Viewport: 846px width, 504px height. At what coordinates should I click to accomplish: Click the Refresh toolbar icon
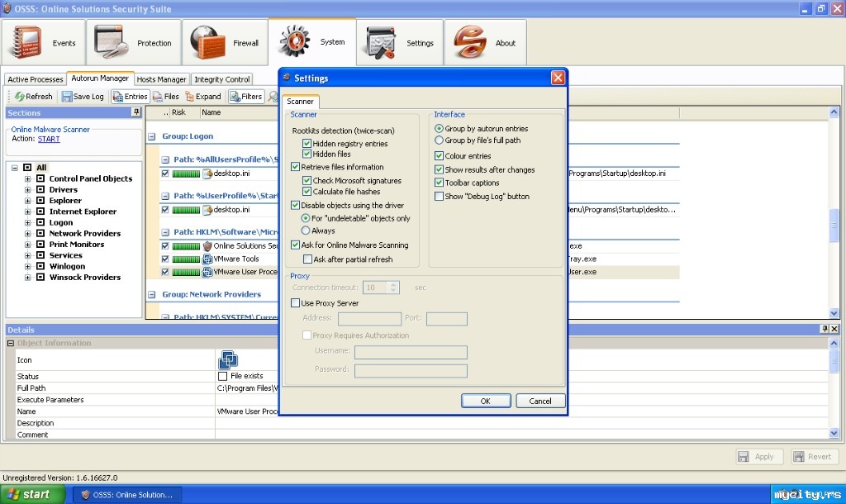(20, 97)
